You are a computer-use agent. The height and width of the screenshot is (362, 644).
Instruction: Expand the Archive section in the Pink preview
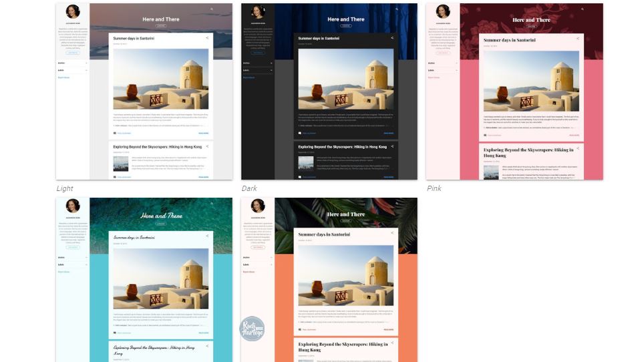pyautogui.click(x=443, y=63)
